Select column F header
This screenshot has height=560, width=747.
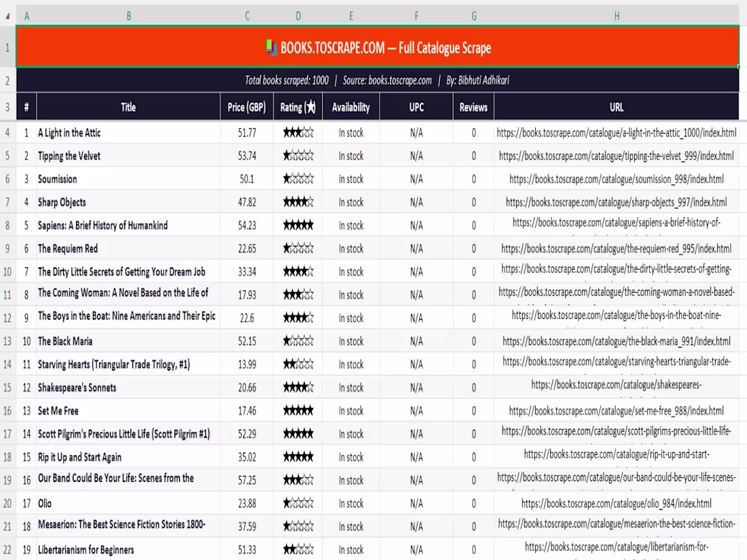point(416,16)
